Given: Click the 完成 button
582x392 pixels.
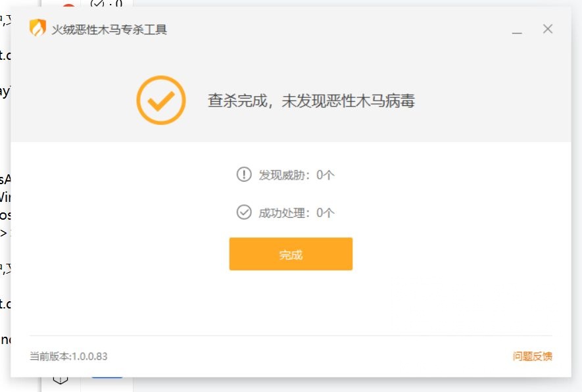Looking at the screenshot, I should tap(291, 254).
